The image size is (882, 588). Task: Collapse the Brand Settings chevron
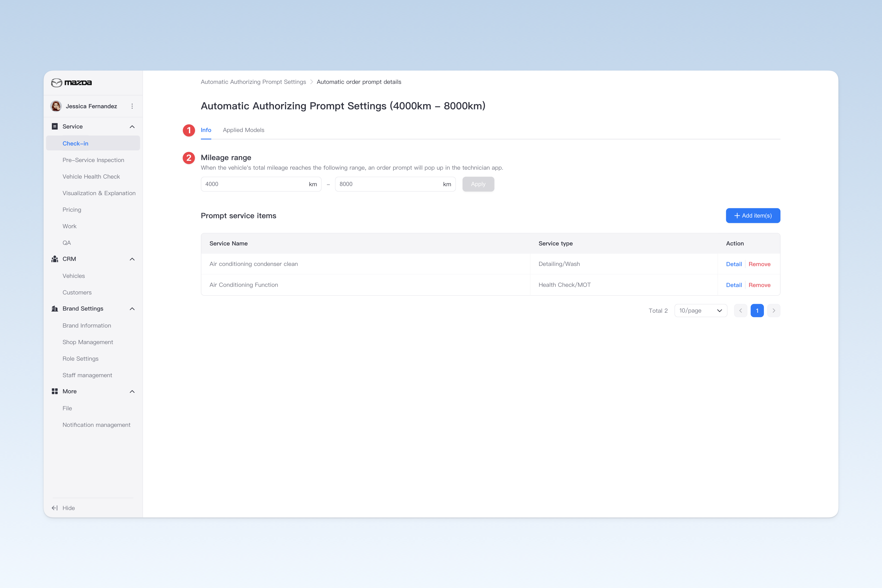click(x=132, y=309)
